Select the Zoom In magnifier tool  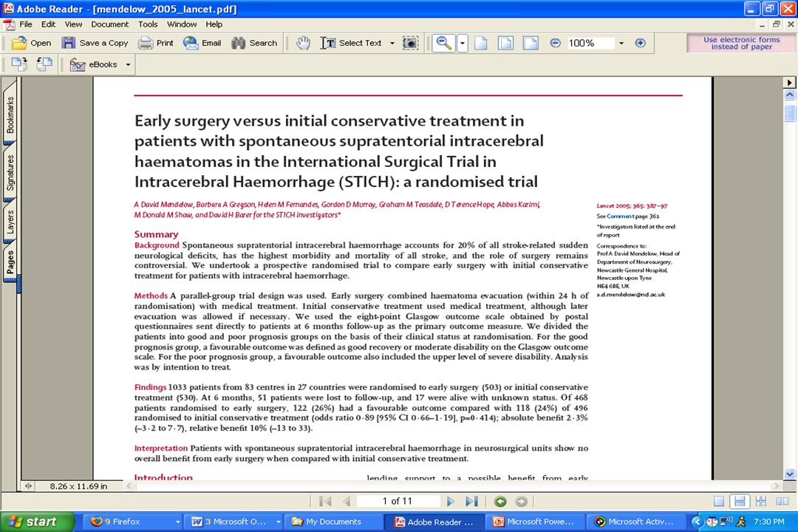click(444, 44)
